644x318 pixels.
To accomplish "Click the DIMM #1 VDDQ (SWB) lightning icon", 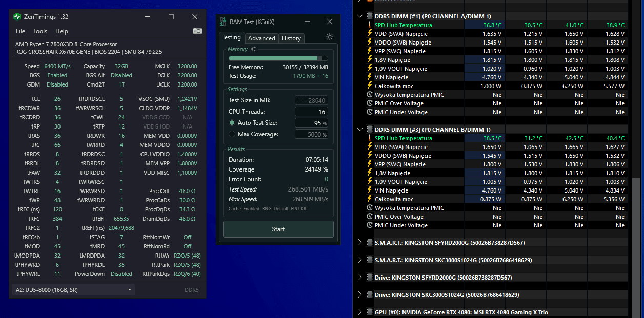I will pos(369,43).
